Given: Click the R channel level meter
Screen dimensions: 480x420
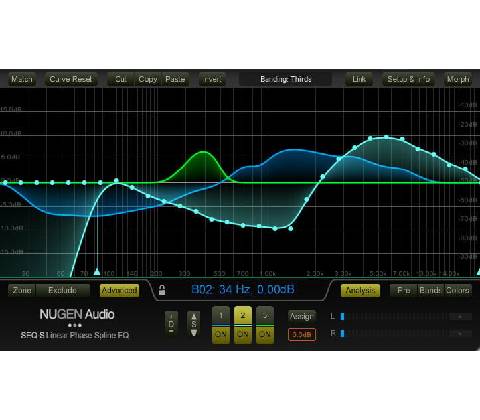Looking at the screenshot, I should [406, 333].
